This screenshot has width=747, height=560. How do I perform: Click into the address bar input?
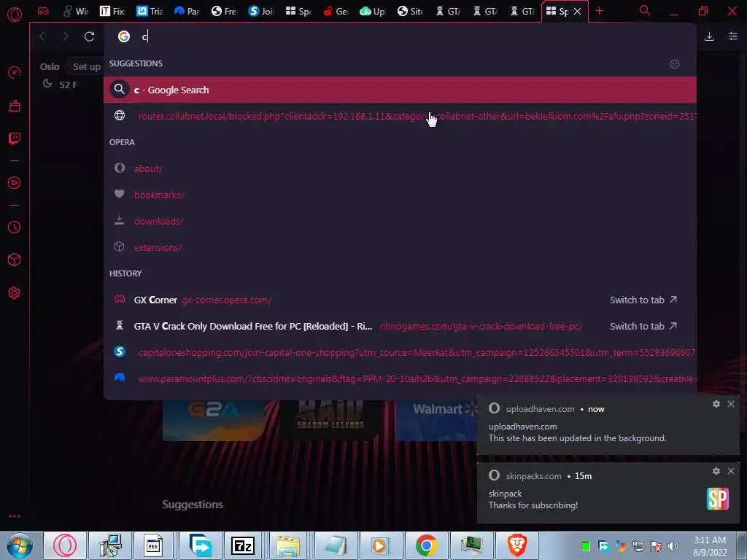pyautogui.click(x=414, y=36)
